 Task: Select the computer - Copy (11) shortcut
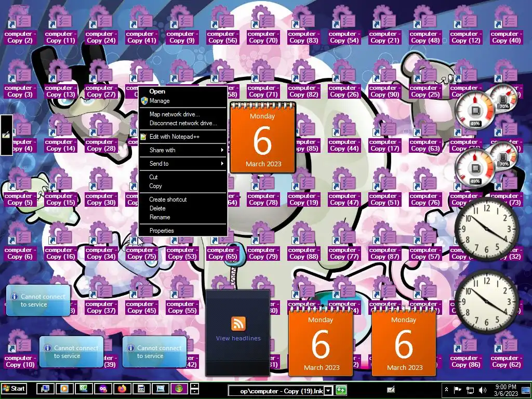point(59,25)
